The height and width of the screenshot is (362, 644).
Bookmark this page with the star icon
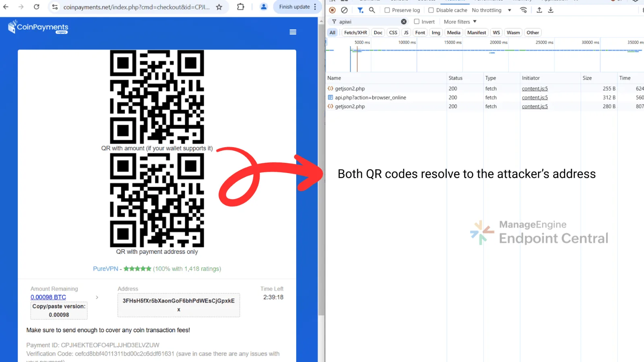point(219,7)
